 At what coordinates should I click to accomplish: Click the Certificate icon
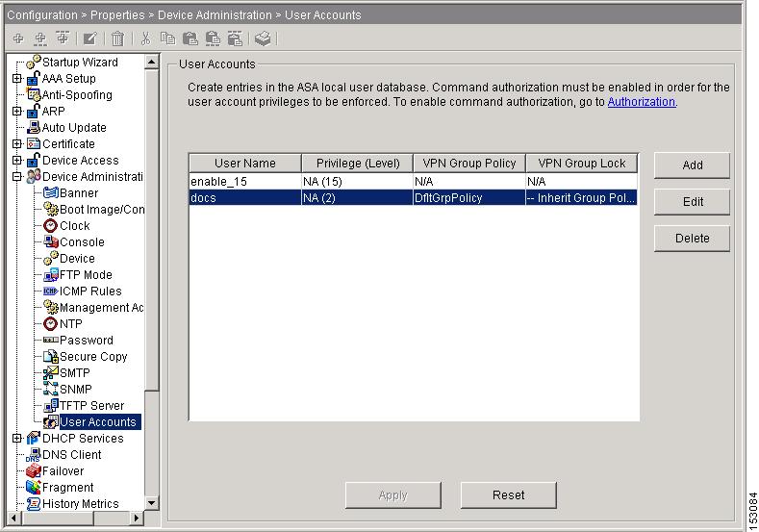(x=34, y=143)
